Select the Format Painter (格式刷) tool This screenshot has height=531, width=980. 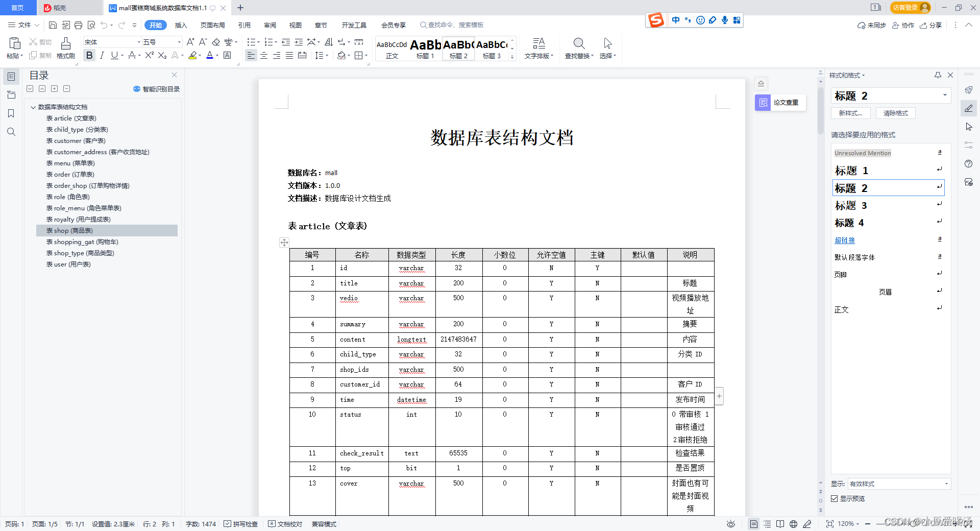pos(66,49)
